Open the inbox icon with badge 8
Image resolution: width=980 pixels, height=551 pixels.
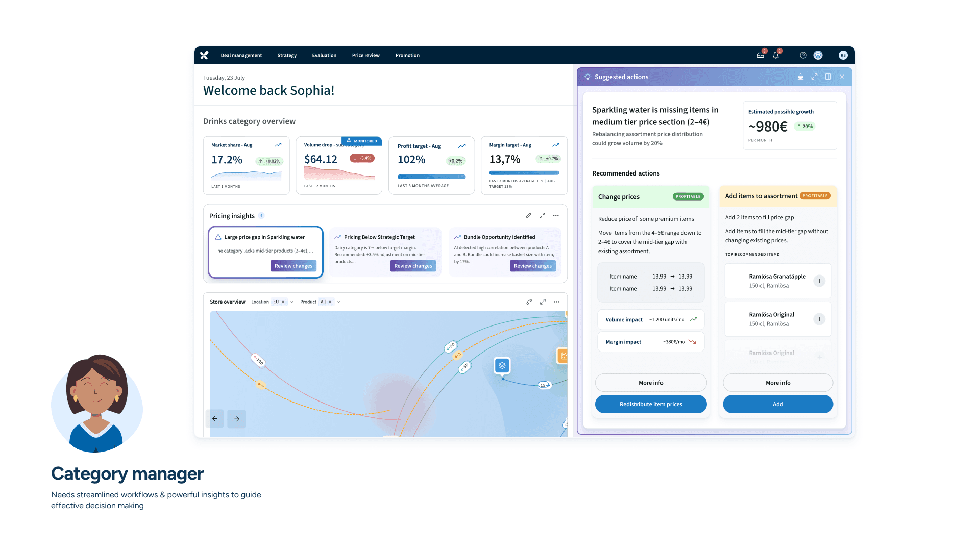[761, 55]
